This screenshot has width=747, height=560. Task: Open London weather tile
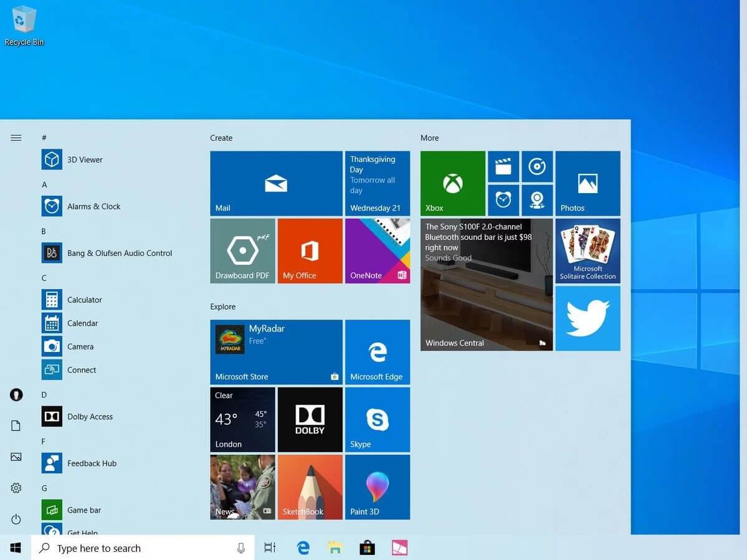point(242,419)
